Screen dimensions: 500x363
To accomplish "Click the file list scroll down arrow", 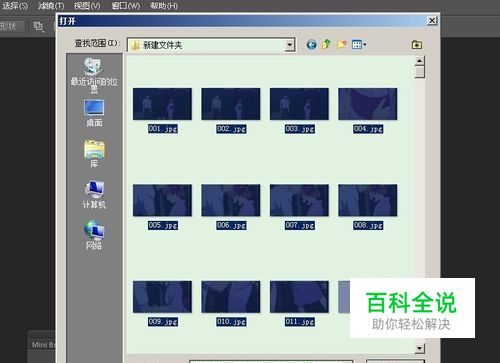I will point(419,349).
